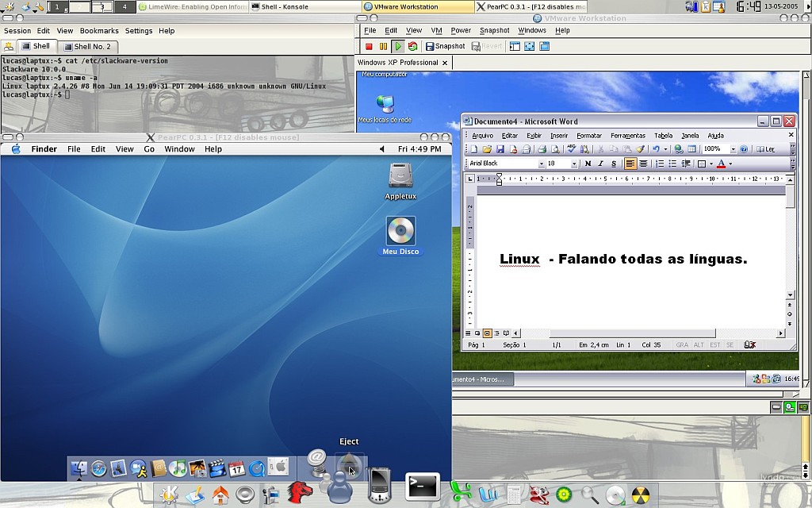Click the VMware Snapshot button
This screenshot has height=508, width=812.
[446, 46]
